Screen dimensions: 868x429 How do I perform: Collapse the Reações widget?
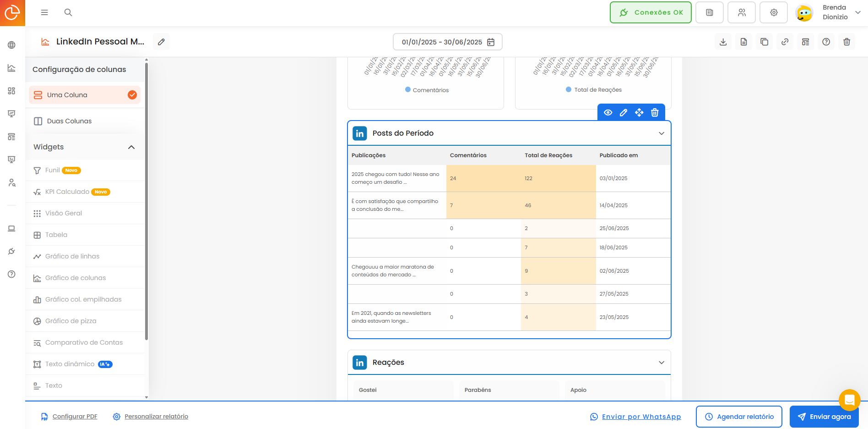[661, 362]
